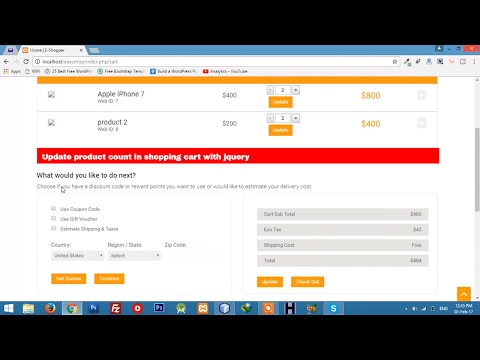Click the page vertical scrollbar thumb

pos(477,170)
